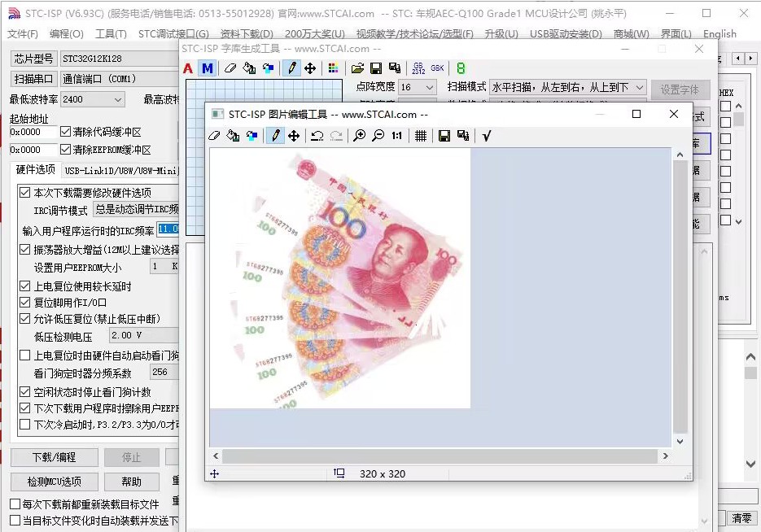761x532 pixels.
Task: Select the GBK character set icon
Action: point(437,68)
